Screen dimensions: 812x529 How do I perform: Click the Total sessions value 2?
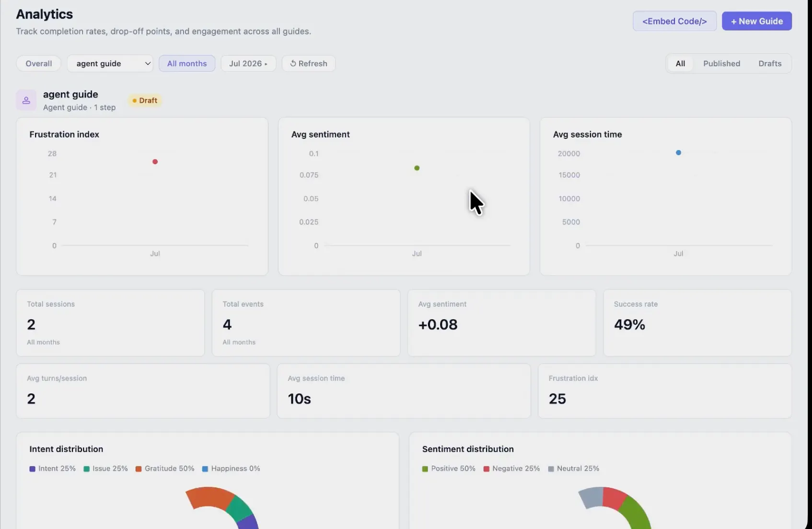[x=31, y=324]
